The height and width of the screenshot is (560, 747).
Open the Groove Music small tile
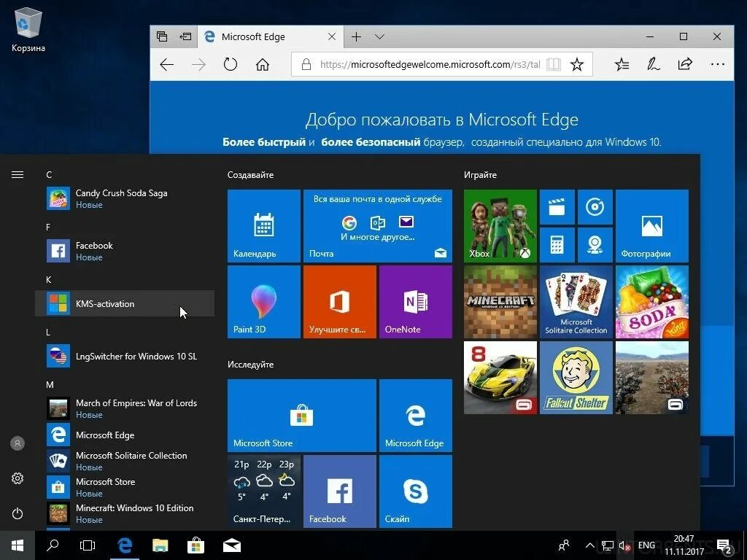pyautogui.click(x=595, y=207)
